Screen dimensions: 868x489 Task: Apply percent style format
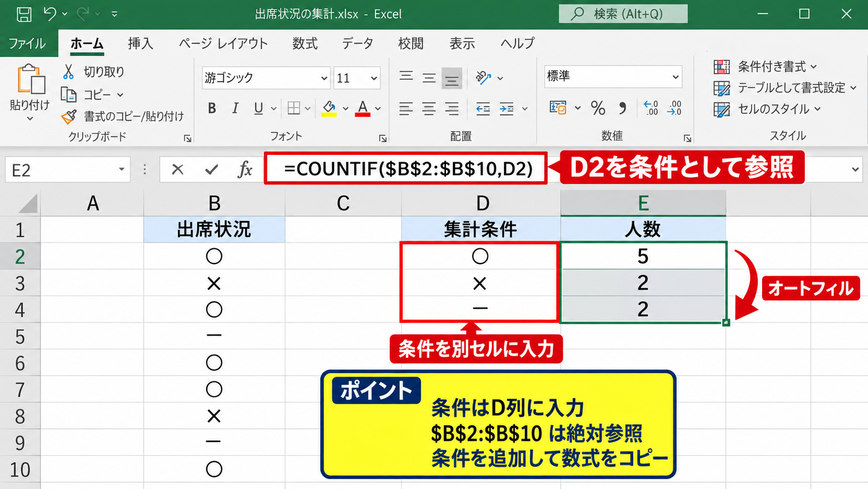coord(598,108)
